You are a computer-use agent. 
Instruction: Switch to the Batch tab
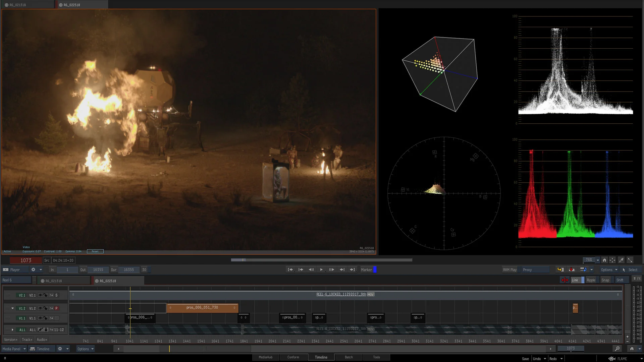(x=349, y=357)
